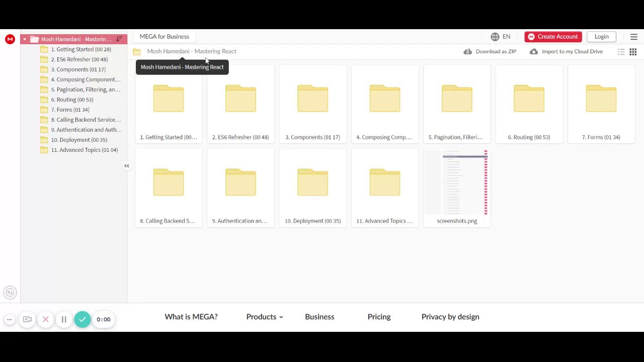Open the '8. Calling Backend S...' folder tile
644x362 pixels.
pyautogui.click(x=169, y=188)
